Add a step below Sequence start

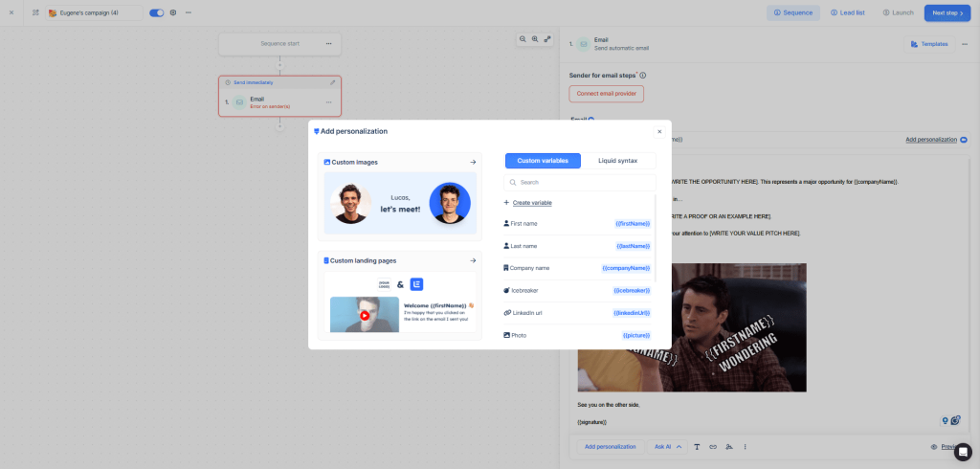click(280, 65)
